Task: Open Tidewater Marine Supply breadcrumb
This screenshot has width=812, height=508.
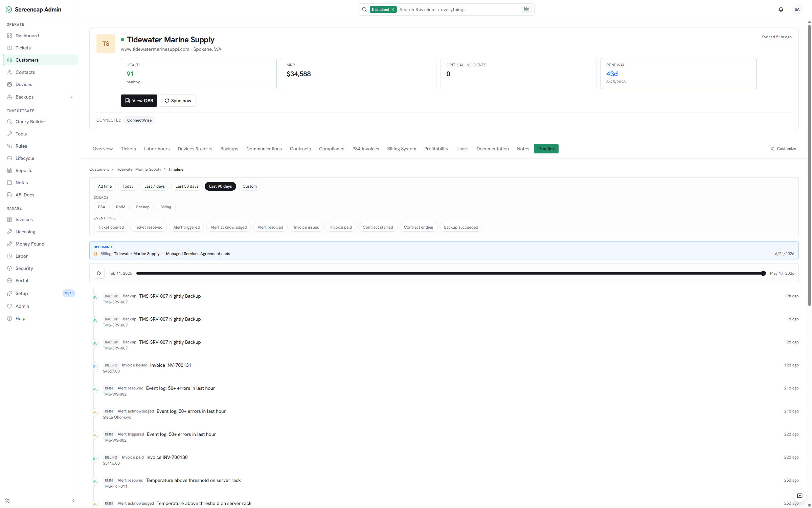Action: [x=138, y=169]
